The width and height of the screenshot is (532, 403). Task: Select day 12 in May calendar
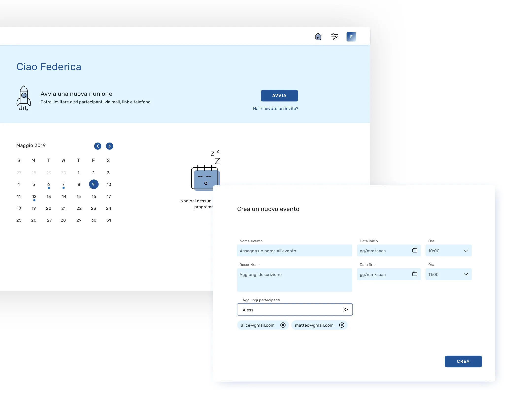pyautogui.click(x=34, y=196)
